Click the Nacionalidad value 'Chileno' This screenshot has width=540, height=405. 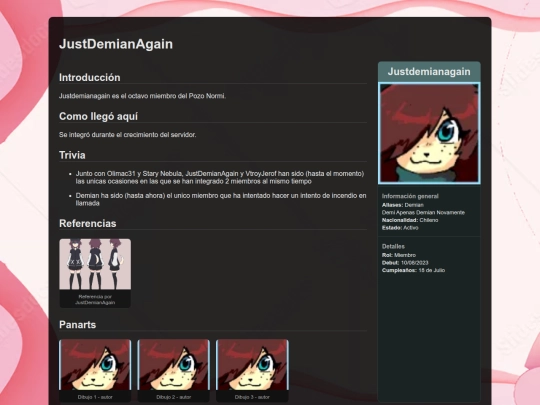429,220
